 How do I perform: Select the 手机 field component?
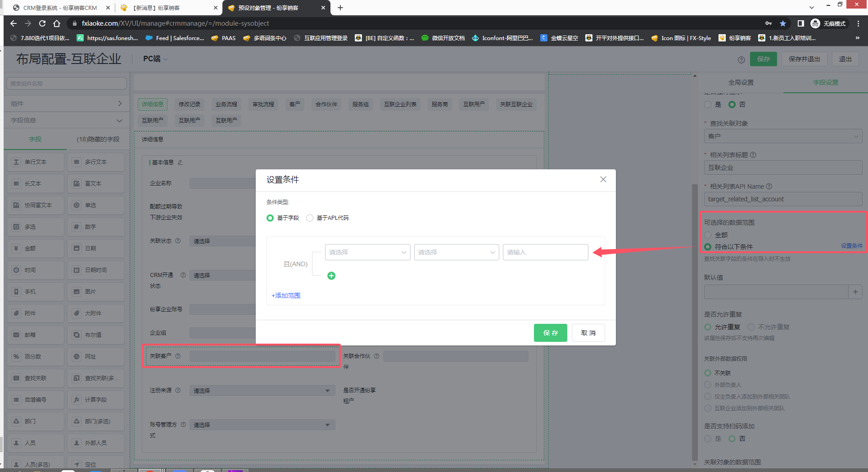click(x=36, y=292)
